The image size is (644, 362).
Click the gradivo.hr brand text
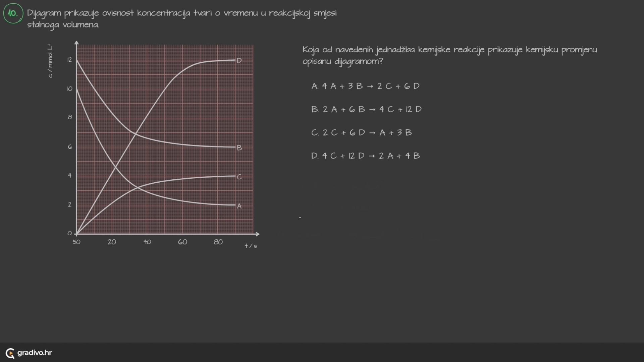(35, 353)
